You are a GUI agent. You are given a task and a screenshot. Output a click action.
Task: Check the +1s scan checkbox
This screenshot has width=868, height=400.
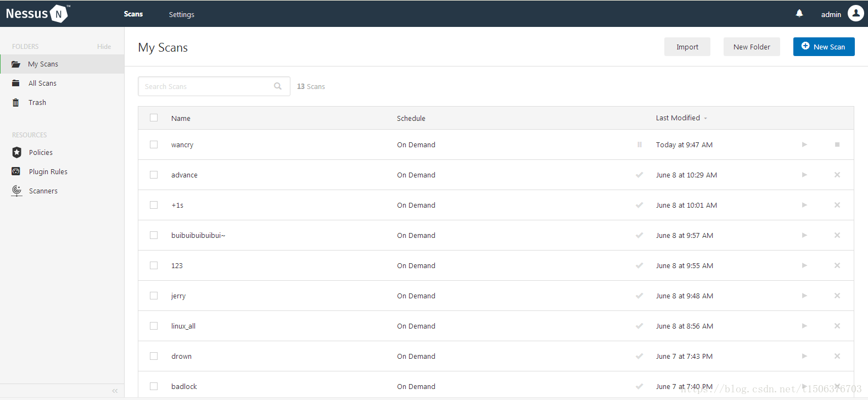154,205
